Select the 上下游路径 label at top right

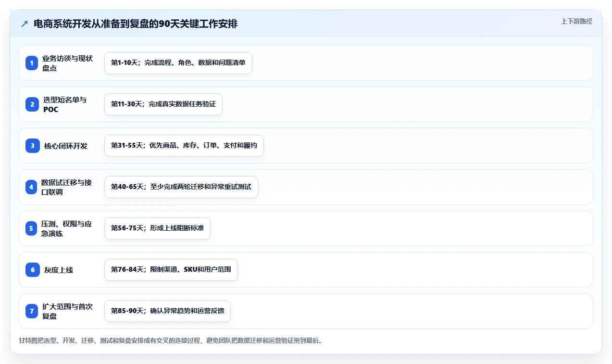tap(576, 22)
